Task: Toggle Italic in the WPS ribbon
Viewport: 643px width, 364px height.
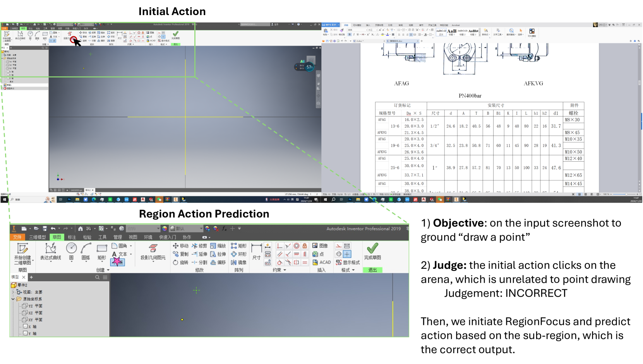Action: pos(354,34)
